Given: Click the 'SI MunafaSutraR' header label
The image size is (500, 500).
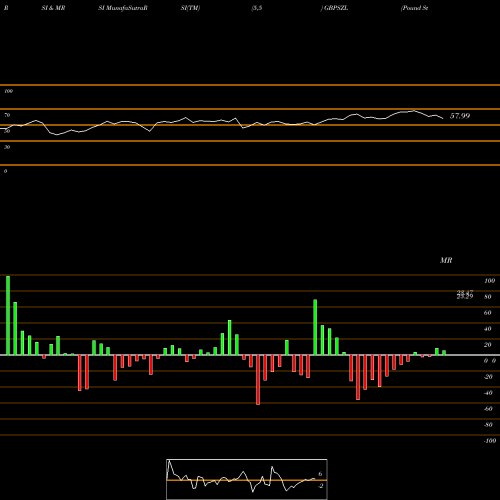Looking at the screenshot, I should click(123, 8).
